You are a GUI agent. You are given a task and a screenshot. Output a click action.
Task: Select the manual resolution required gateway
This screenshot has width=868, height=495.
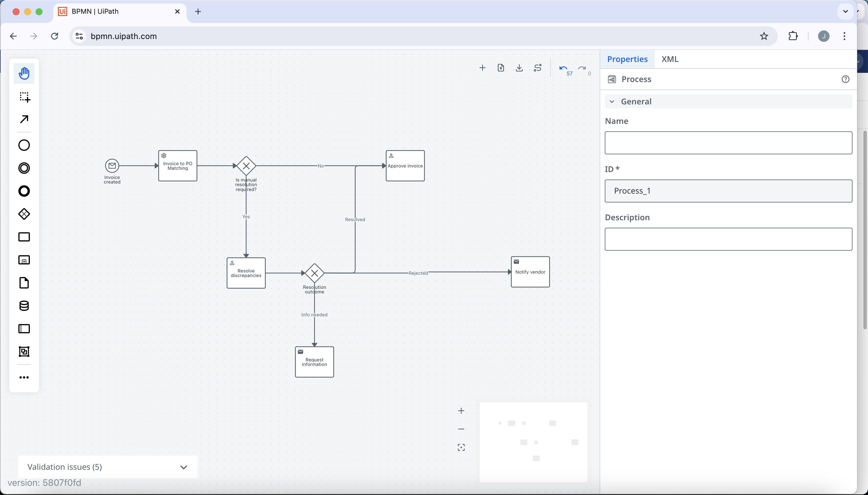point(246,166)
